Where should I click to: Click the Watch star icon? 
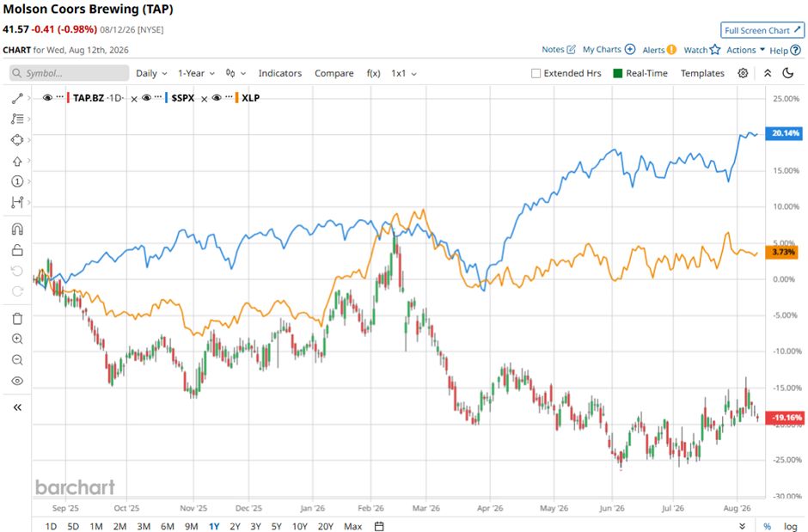click(x=714, y=50)
